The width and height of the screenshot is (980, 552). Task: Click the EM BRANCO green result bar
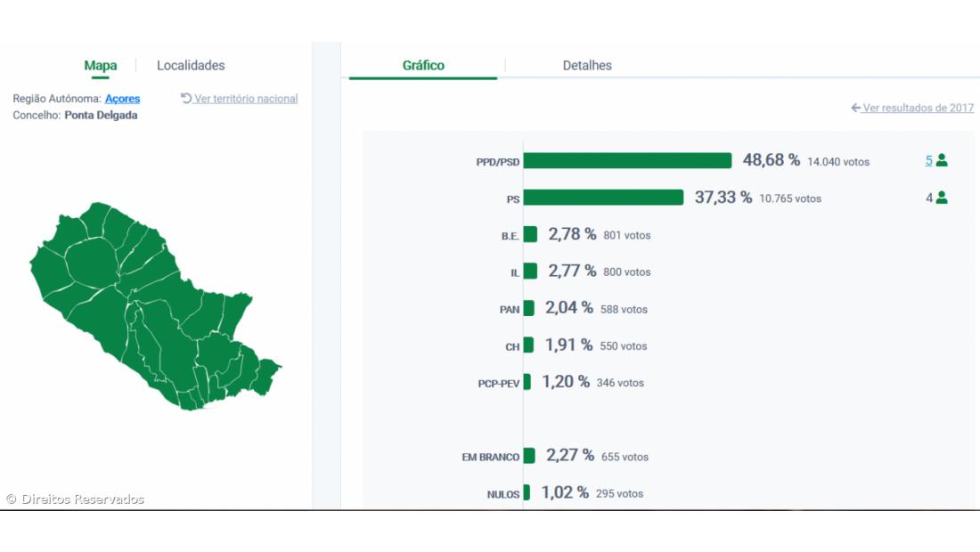click(x=529, y=456)
